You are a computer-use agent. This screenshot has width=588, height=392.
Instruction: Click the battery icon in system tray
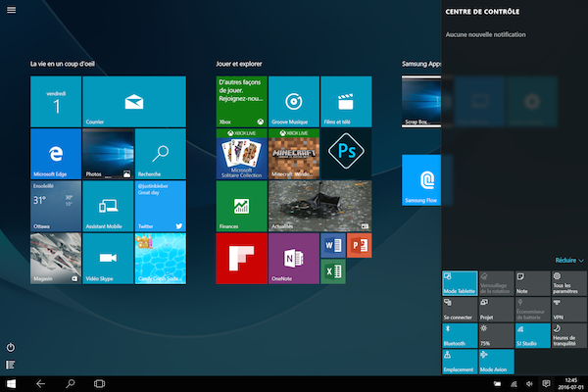pos(497,384)
